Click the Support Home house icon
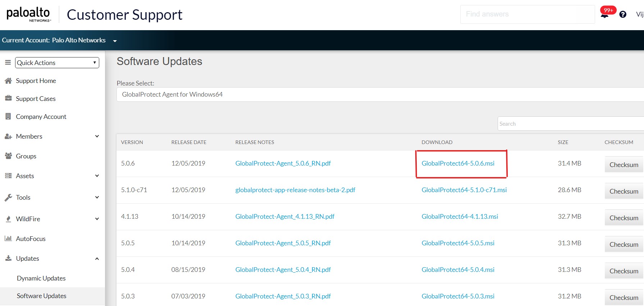The width and height of the screenshot is (644, 306). pos(8,81)
